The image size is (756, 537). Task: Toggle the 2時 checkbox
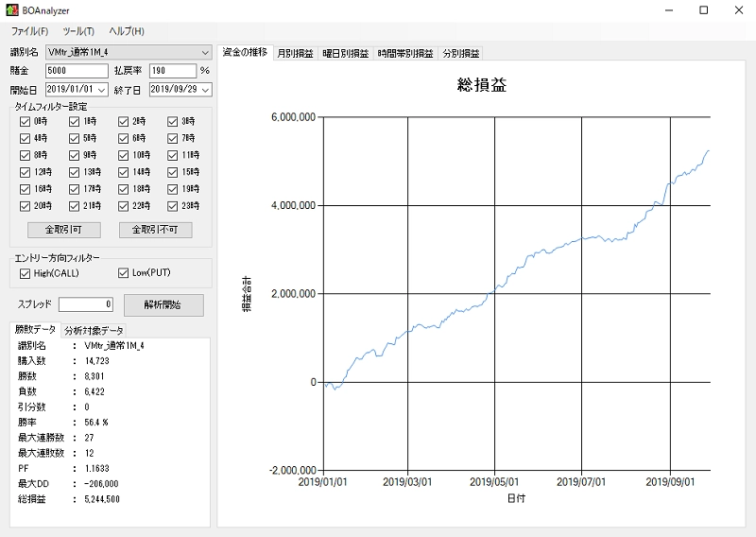124,122
